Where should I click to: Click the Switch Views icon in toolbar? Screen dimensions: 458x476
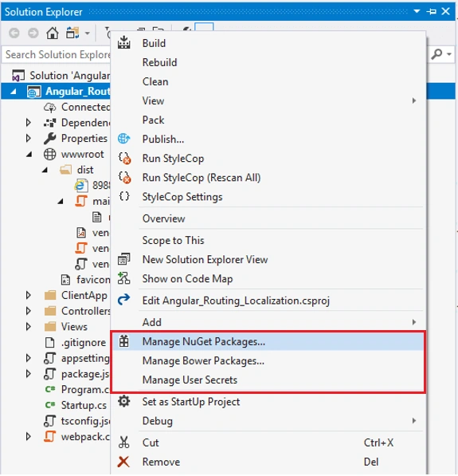click(72, 33)
